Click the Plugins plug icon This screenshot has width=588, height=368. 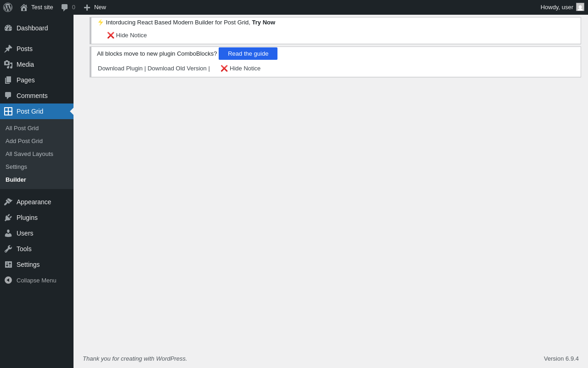click(8, 218)
